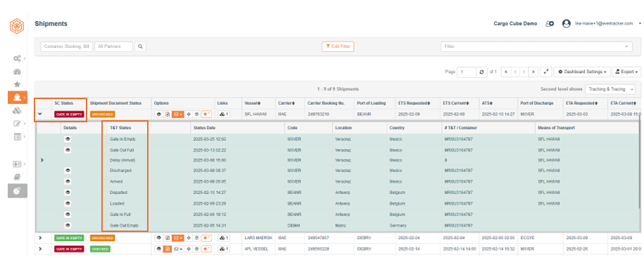Image resolution: width=644 pixels, height=258 pixels.
Task: View details eye for Gate In Empty event
Action: (68, 139)
